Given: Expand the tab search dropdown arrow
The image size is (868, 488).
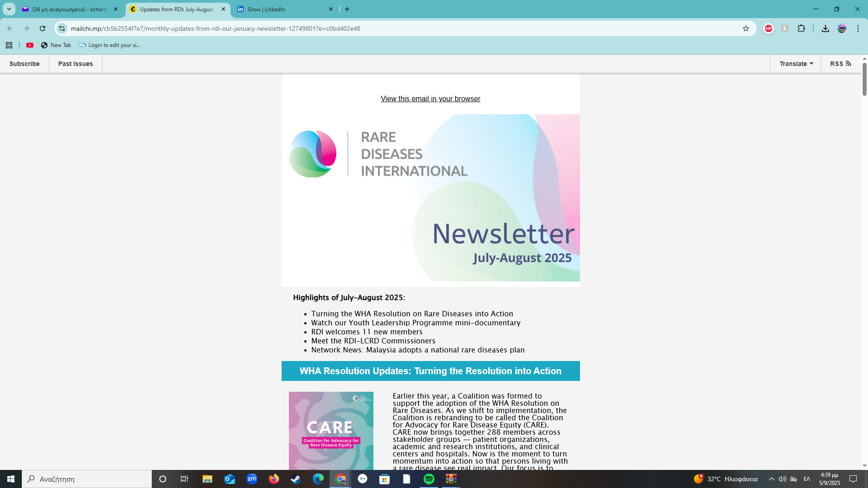Looking at the screenshot, I should point(9,9).
